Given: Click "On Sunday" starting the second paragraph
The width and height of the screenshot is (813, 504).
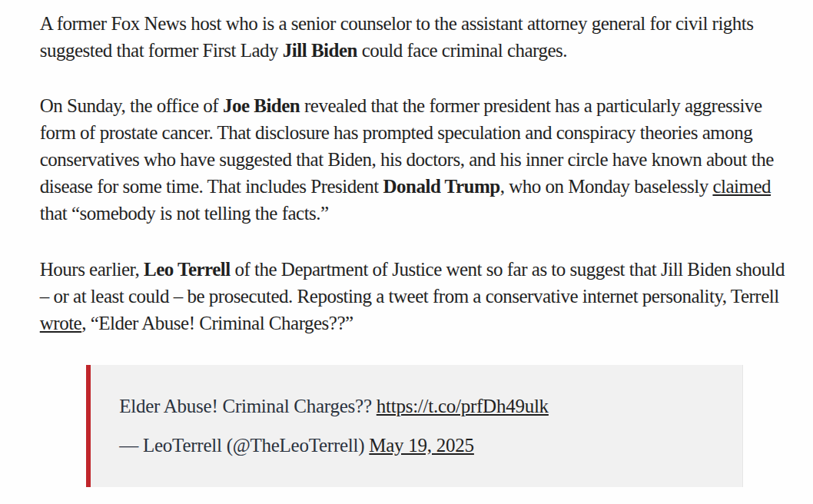Looking at the screenshot, I should tap(82, 106).
